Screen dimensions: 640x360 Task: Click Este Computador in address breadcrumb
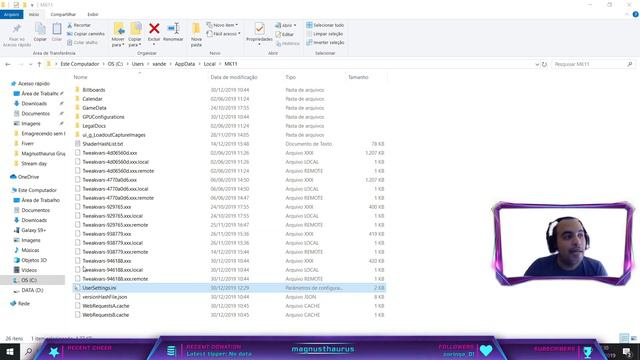point(80,64)
